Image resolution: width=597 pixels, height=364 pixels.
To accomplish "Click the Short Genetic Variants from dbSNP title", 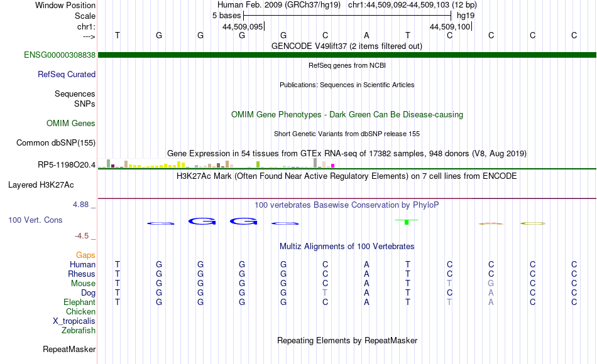I will [x=346, y=134].
